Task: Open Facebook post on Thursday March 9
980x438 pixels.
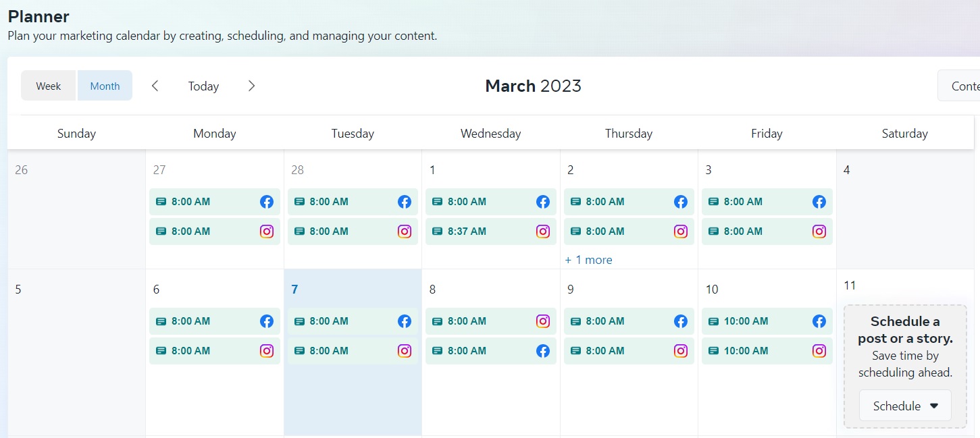Action: click(629, 321)
